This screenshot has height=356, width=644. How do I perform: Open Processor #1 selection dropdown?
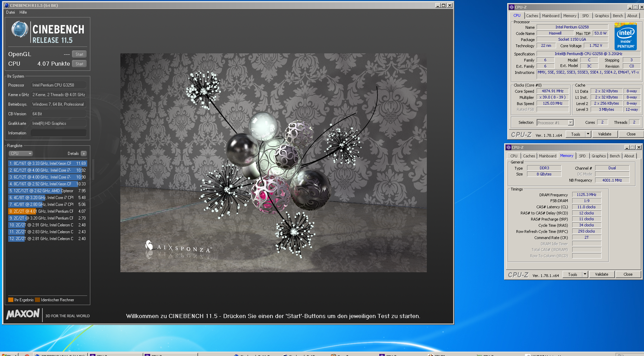tap(555, 123)
